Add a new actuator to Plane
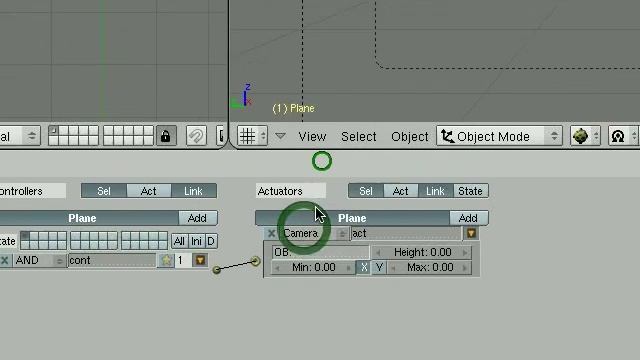640x360 pixels. tap(468, 218)
